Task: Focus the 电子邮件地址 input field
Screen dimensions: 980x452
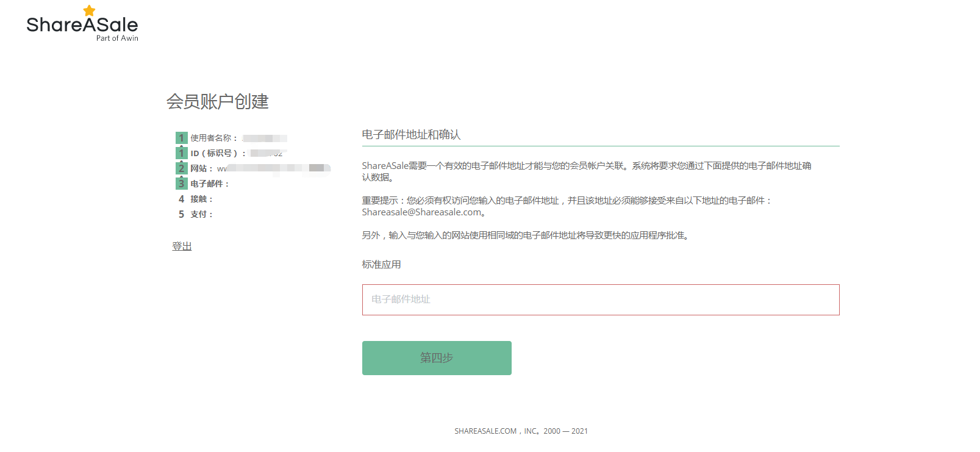Action: [601, 300]
